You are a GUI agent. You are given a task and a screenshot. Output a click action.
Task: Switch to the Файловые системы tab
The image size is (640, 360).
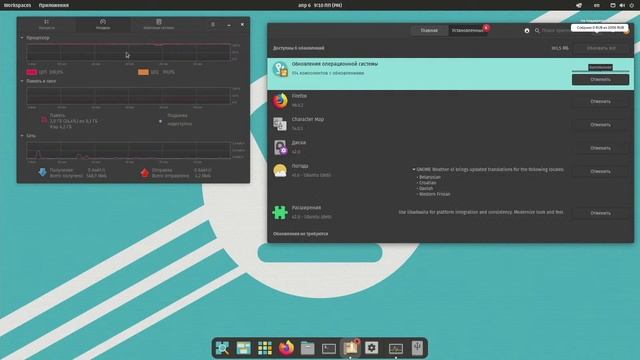[x=159, y=24]
